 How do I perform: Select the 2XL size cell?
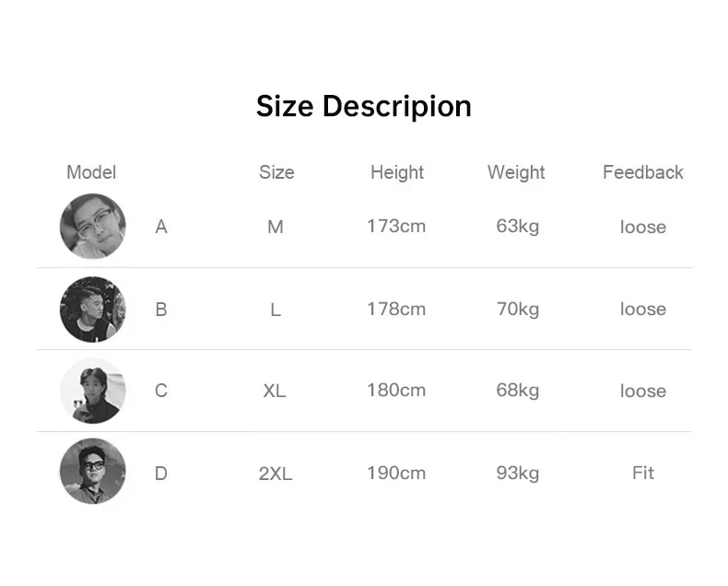click(276, 474)
